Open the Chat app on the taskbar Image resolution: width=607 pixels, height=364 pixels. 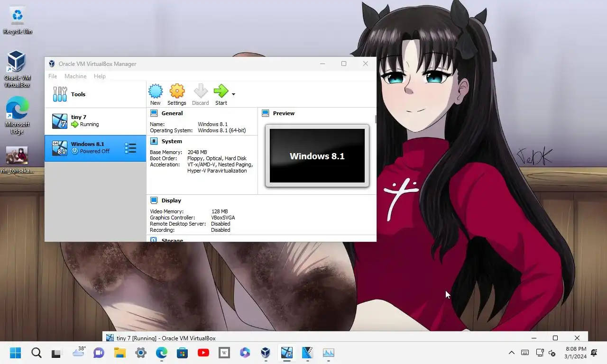(99, 353)
